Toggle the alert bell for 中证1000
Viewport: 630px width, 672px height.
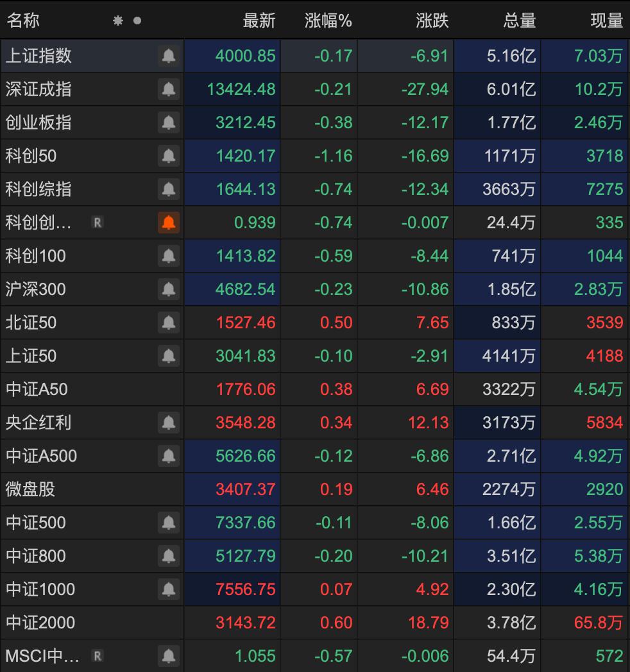[169, 589]
